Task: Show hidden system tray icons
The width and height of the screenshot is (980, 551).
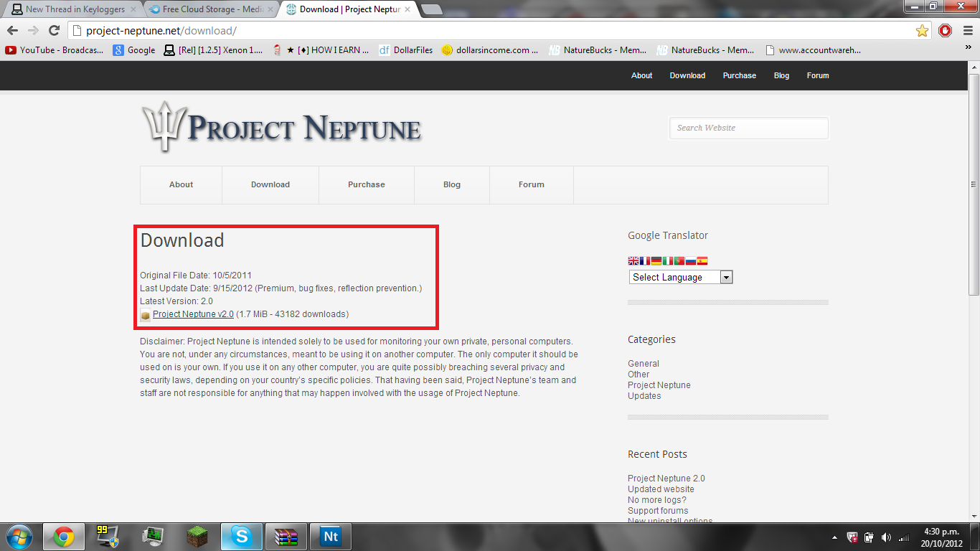Action: click(834, 537)
